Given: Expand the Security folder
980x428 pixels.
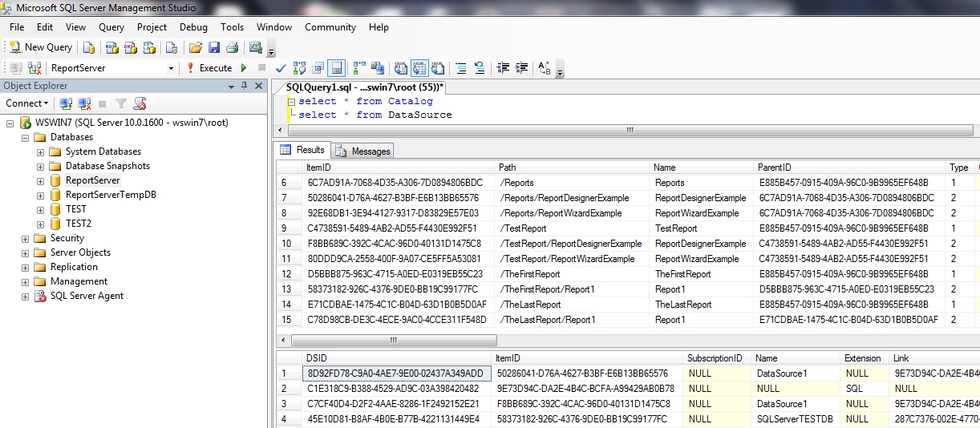Looking at the screenshot, I should click(25, 239).
